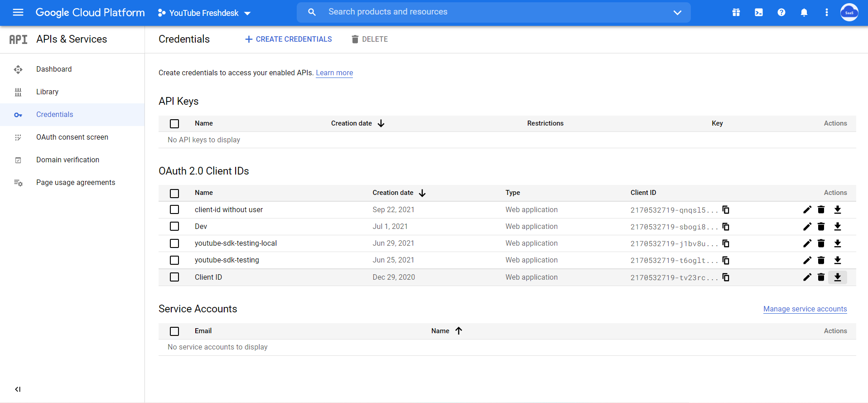Click Google Cloud Platform logo
The height and width of the screenshot is (403, 868).
[x=90, y=12]
